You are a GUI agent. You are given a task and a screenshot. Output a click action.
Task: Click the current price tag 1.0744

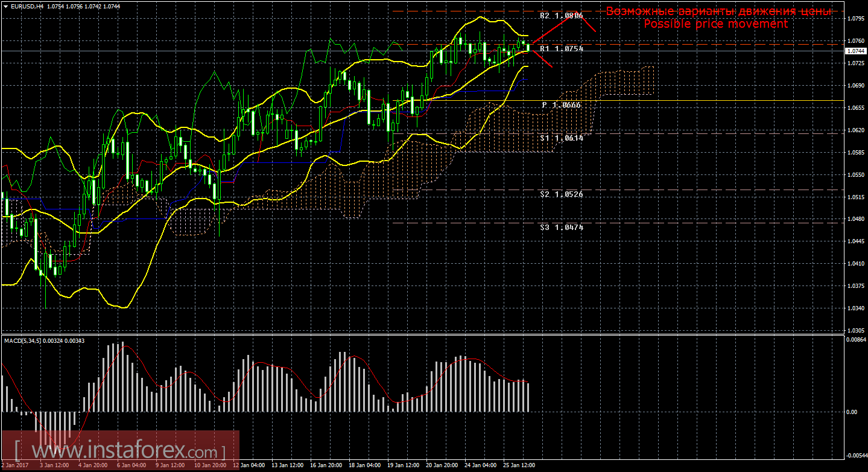(x=856, y=51)
